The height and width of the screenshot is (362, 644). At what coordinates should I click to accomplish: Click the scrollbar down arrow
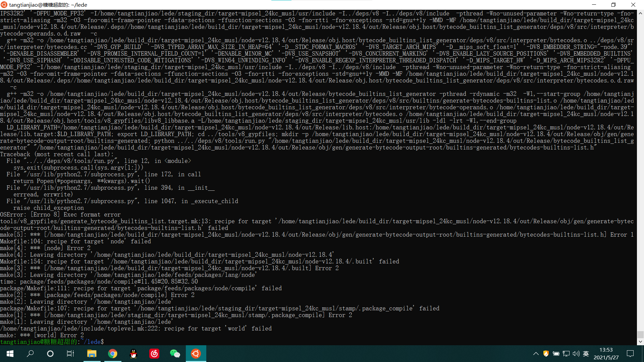coord(640,342)
